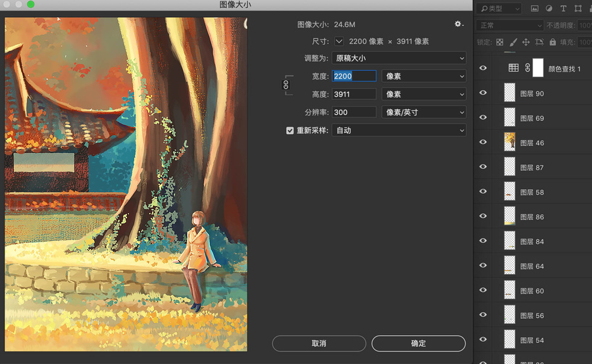Hide layer 图层 64
Image resolution: width=592 pixels, height=364 pixels.
[x=483, y=265]
